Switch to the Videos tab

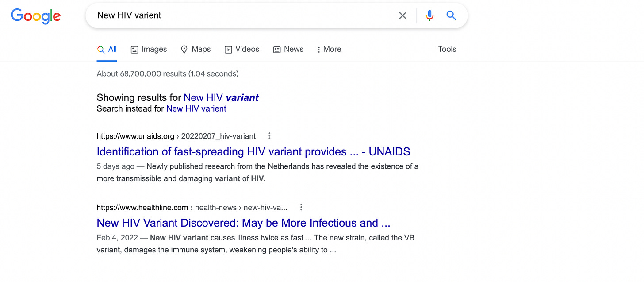[242, 49]
